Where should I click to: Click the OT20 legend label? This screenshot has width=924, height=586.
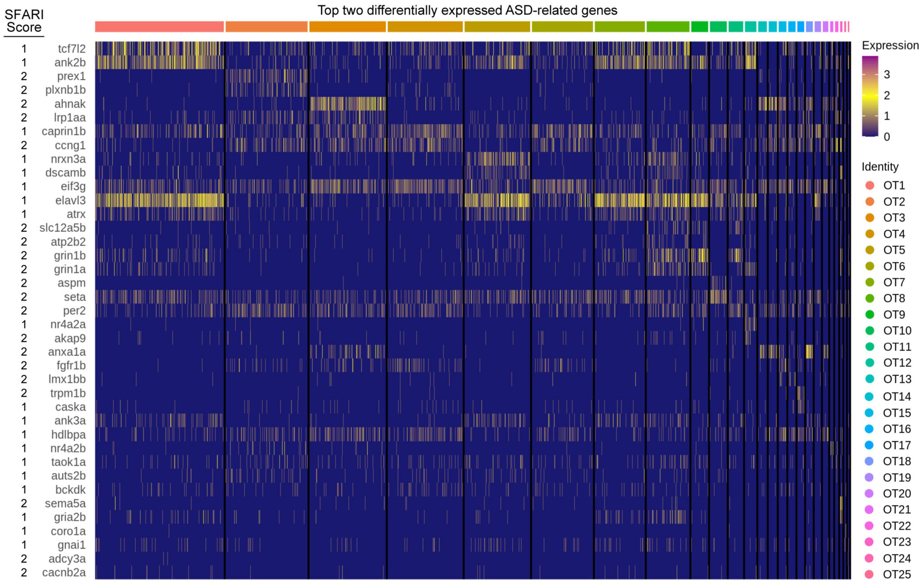coord(897,493)
